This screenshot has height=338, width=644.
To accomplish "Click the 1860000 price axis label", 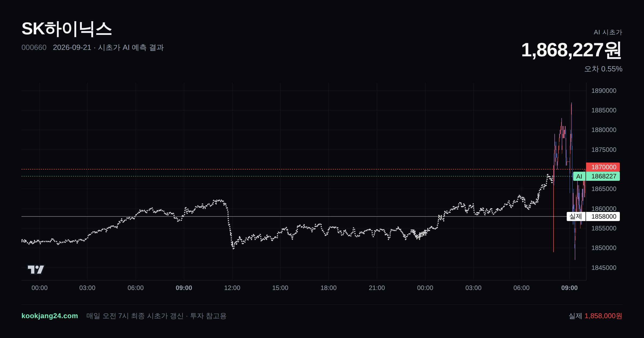I will [x=604, y=209].
